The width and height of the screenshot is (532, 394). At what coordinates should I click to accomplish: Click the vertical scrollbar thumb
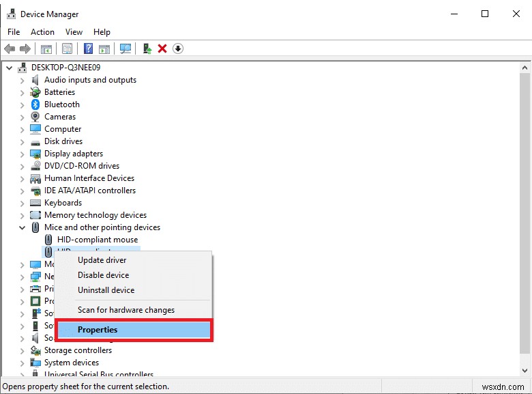[525, 212]
